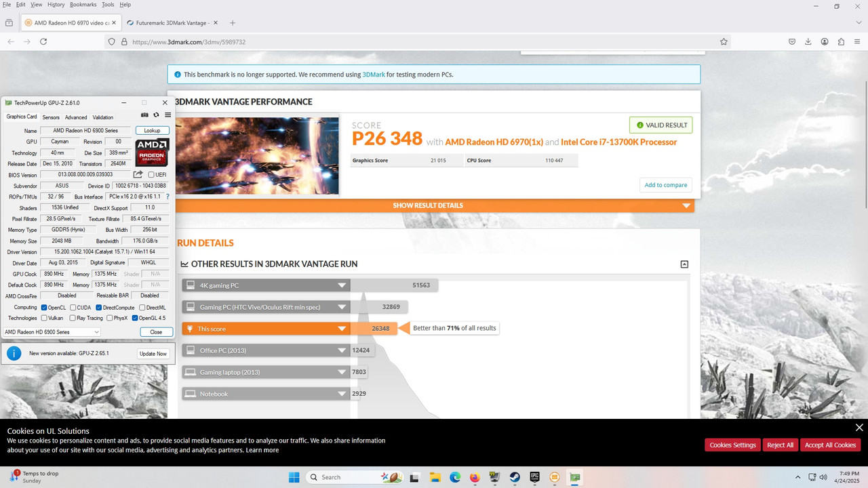868x488 pixels.
Task: Open Firefox View in tab bar
Action: click(9, 22)
